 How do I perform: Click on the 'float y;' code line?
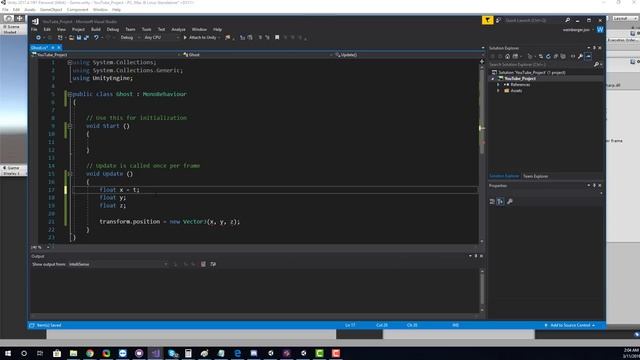(113, 198)
